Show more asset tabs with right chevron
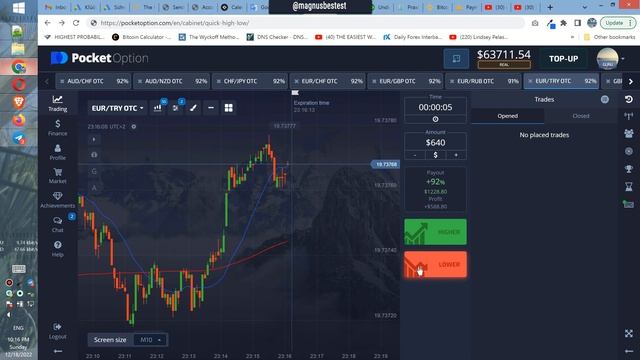The width and height of the screenshot is (640, 360). pos(631,82)
